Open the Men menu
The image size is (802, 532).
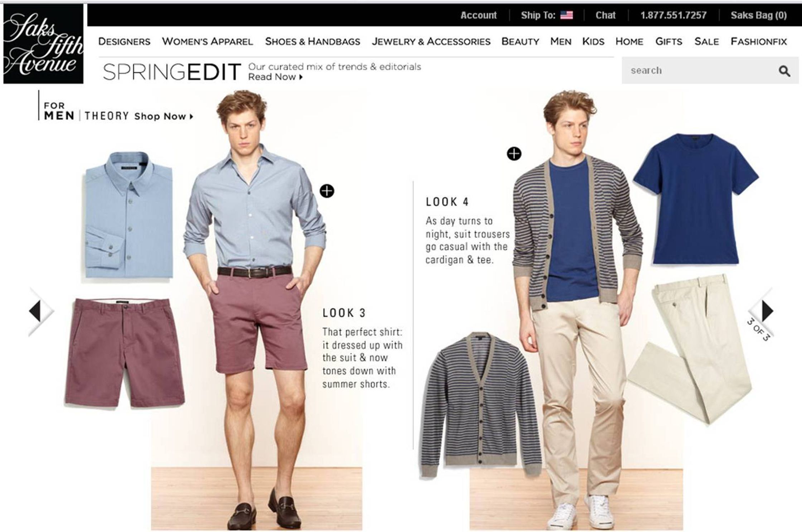click(x=561, y=42)
